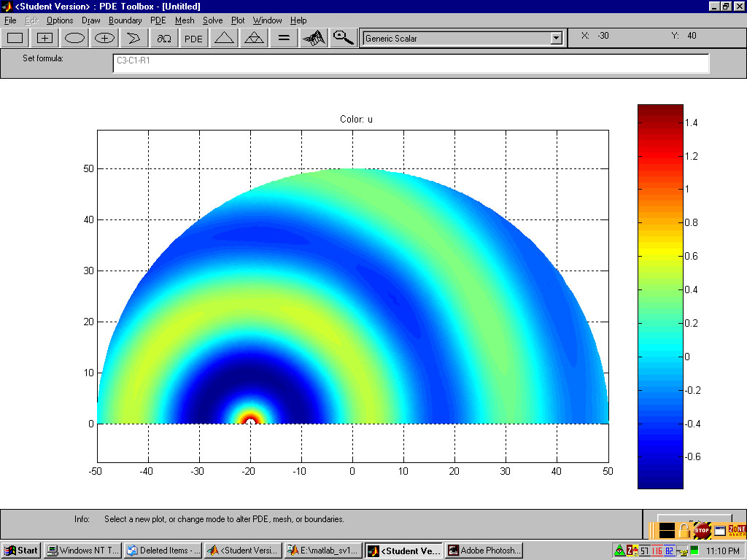The width and height of the screenshot is (747, 560).
Task: Click the 'Color: u' plot title
Action: pos(356,119)
